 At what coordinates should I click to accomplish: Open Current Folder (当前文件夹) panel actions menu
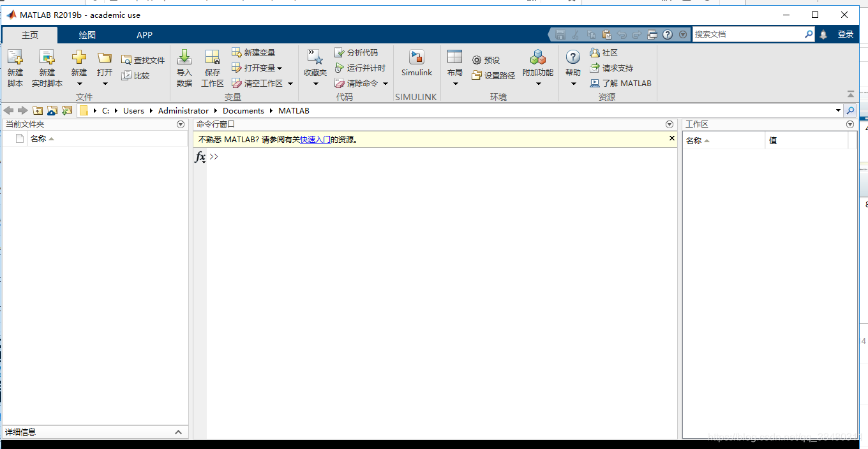click(x=180, y=124)
